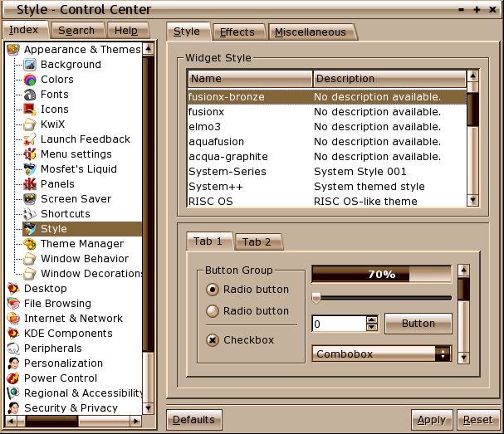Click the Regional & Accessibility icon
This screenshot has width=504, height=434.
point(13,393)
